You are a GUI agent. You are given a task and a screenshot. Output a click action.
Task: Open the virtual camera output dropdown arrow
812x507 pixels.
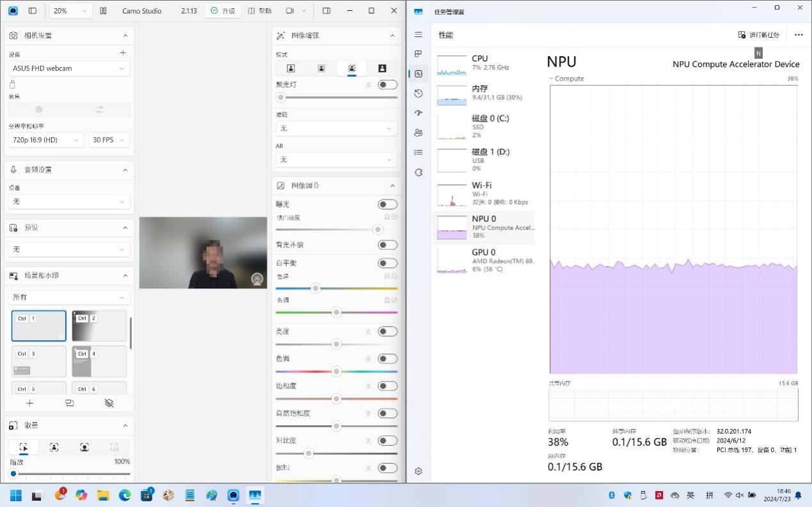click(303, 11)
